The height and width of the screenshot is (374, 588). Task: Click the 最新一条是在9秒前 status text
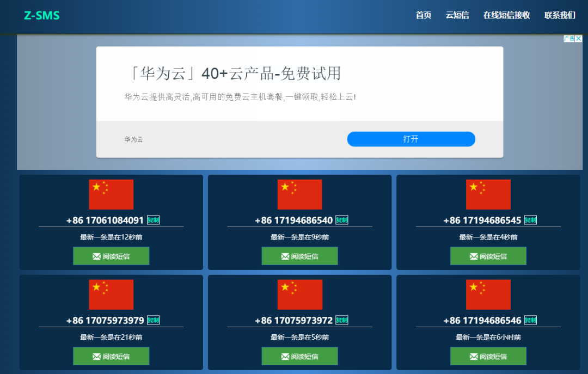[x=299, y=237]
